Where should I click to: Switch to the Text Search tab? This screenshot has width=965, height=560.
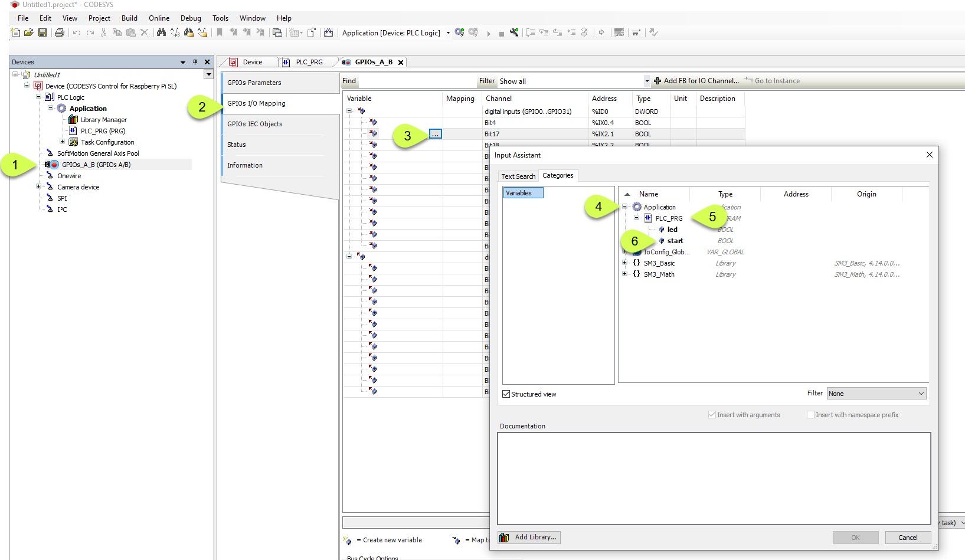(x=518, y=176)
